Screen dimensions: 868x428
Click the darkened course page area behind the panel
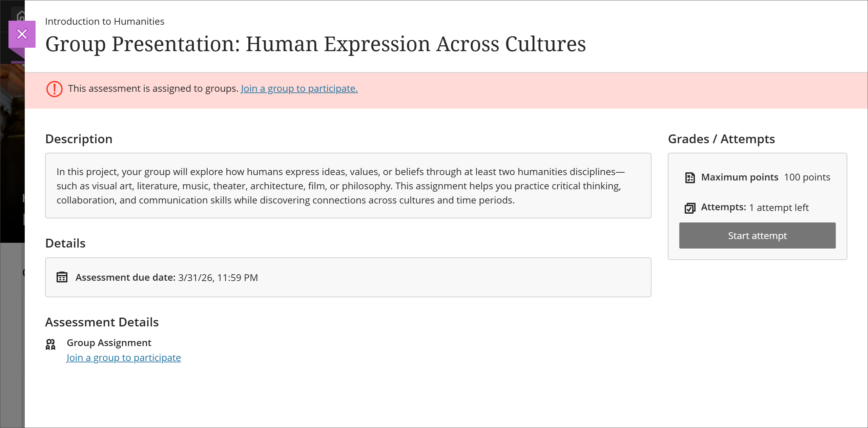tap(12, 322)
